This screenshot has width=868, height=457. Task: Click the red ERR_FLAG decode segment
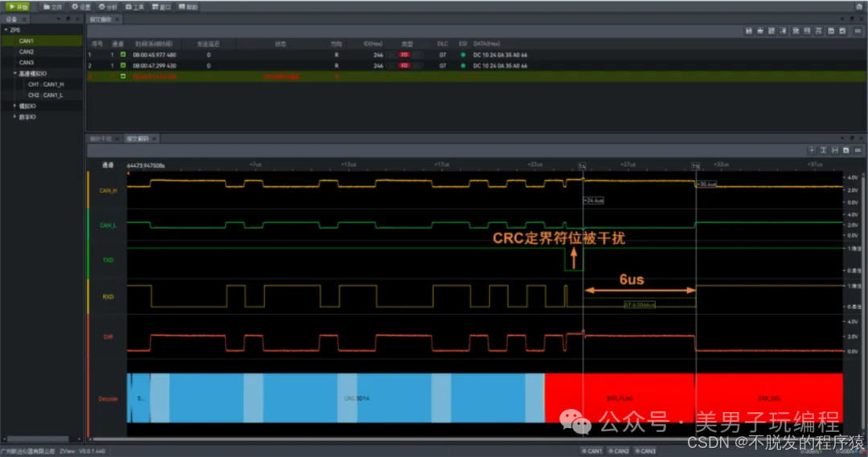[x=620, y=398]
